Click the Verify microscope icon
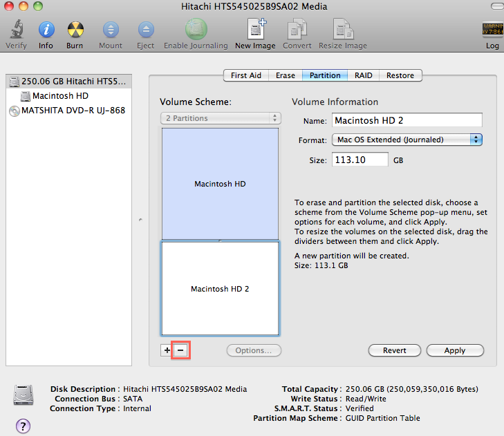 [17, 29]
